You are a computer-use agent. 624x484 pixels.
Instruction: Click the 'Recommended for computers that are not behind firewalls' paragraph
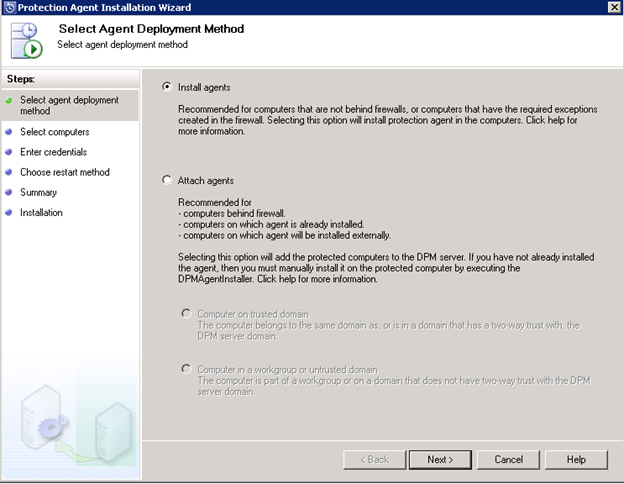coord(388,120)
